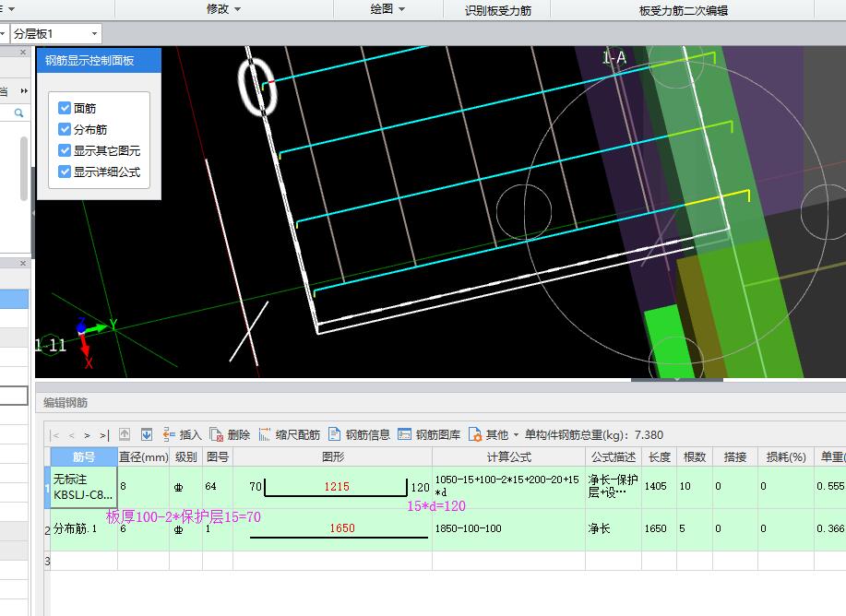The width and height of the screenshot is (846, 616).
Task: Click the empty row 3 header
Action: tap(47, 561)
